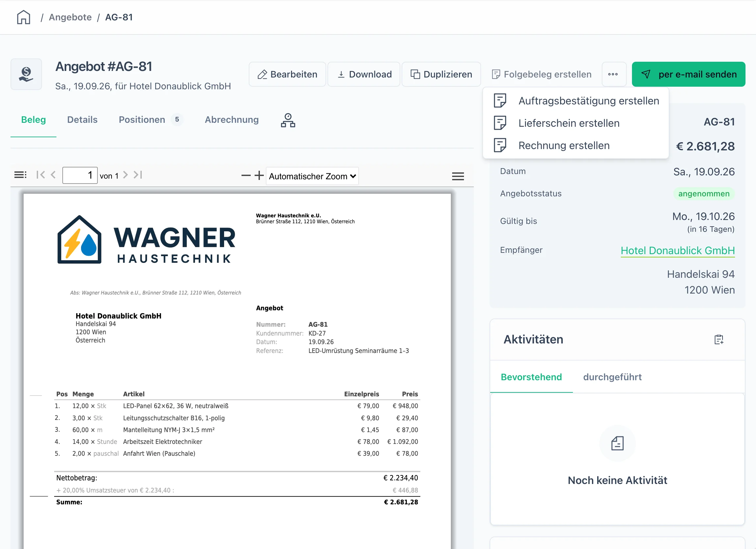Switch to the Details tab
This screenshot has height=549, width=756.
pos(82,120)
